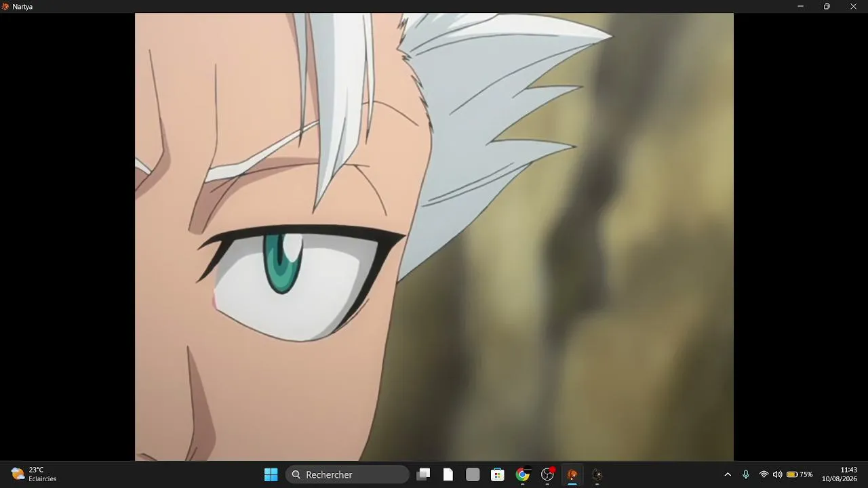Image resolution: width=868 pixels, height=488 pixels.
Task: Open the Windows Start menu
Action: (x=271, y=474)
